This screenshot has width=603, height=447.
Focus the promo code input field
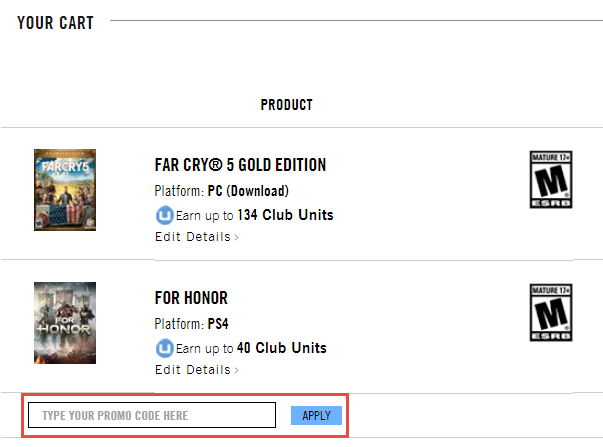[x=152, y=415]
